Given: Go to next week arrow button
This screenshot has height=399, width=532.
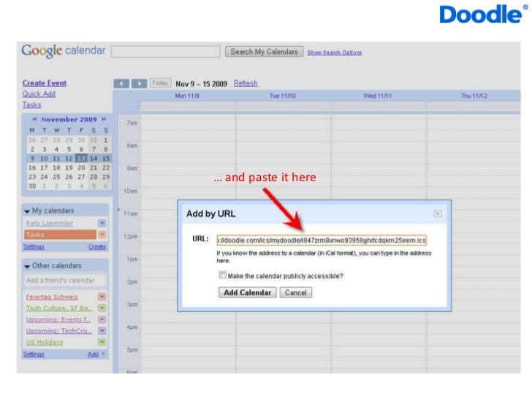Looking at the screenshot, I should [x=139, y=83].
